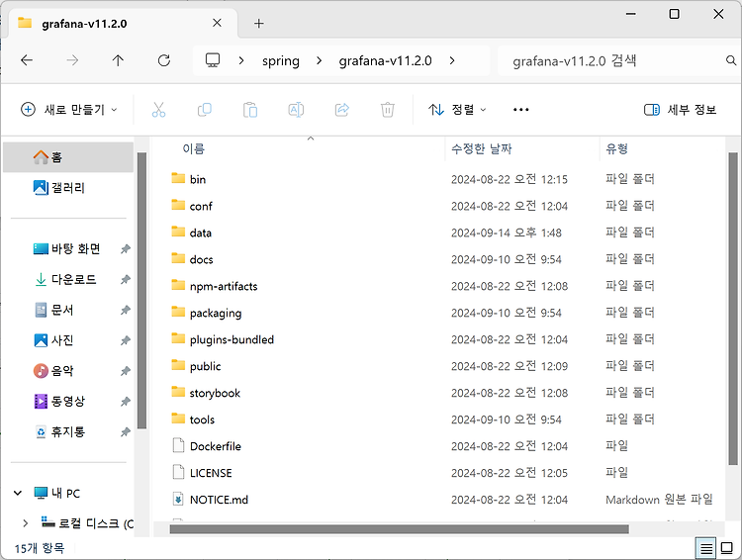Open the 새로 만들기 dropdown
This screenshot has width=742, height=560.
68,110
